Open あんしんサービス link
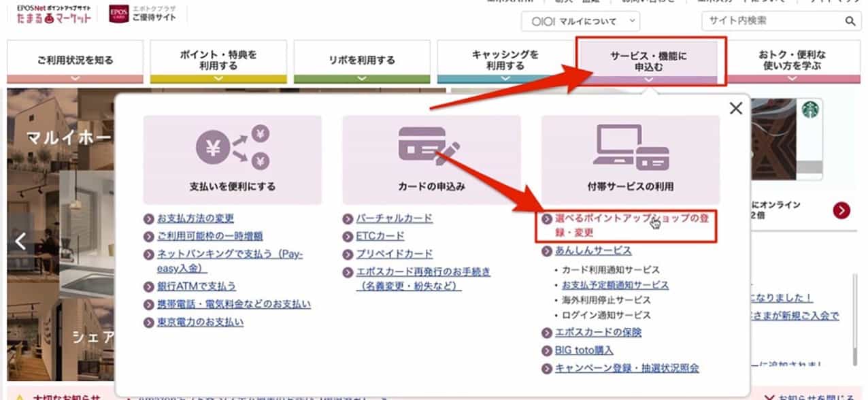Screen dimensions: 868x400 click(x=593, y=251)
